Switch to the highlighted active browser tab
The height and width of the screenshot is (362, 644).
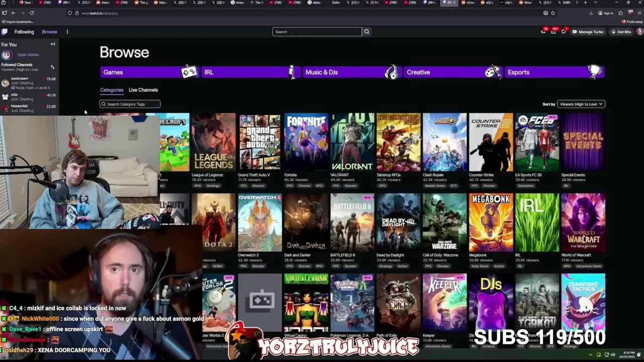[x=449, y=3]
